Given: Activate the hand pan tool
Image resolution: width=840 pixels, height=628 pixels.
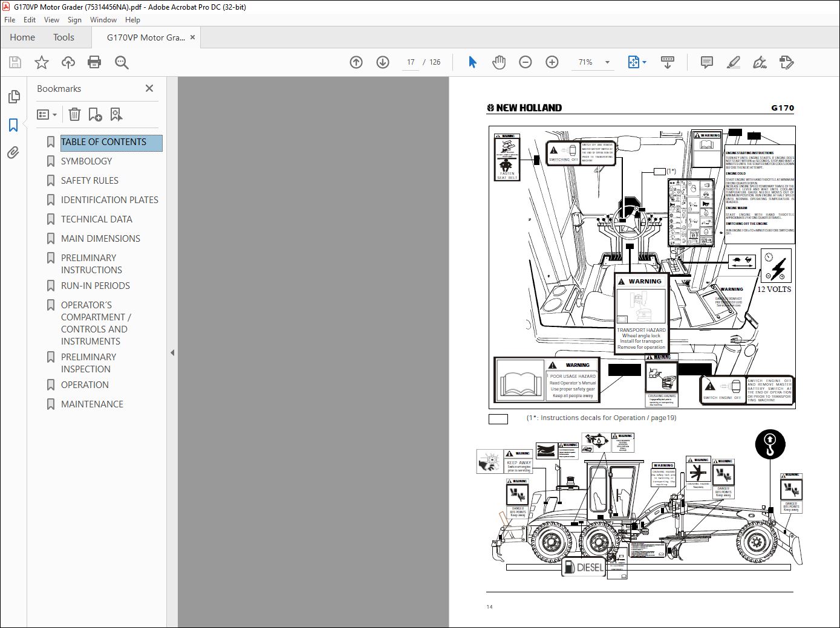Looking at the screenshot, I should click(499, 62).
